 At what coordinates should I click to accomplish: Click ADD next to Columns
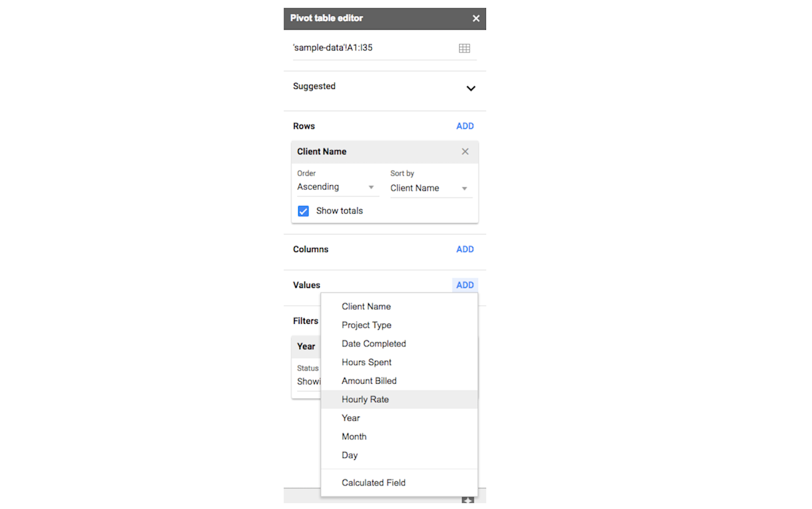point(465,249)
